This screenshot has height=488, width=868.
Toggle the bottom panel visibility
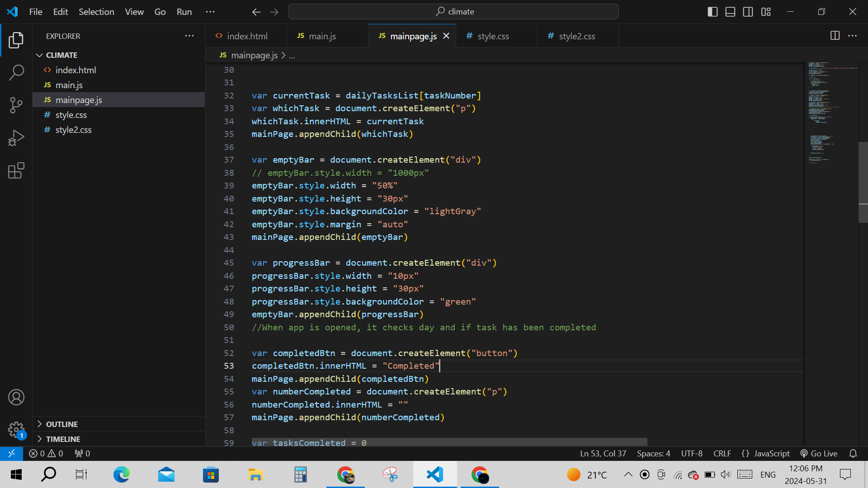(730, 12)
